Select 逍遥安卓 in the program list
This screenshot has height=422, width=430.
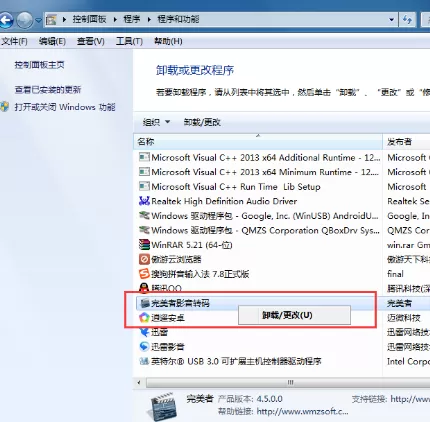(168, 318)
